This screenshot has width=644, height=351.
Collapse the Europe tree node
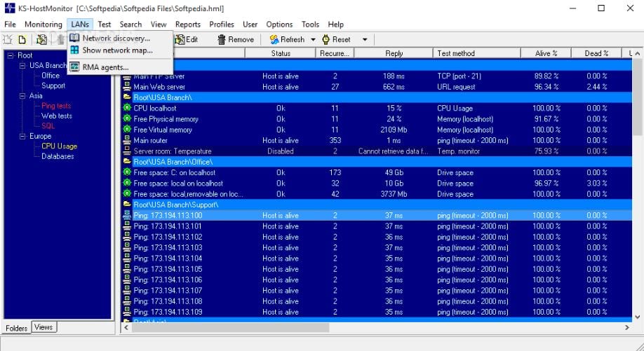(x=22, y=136)
